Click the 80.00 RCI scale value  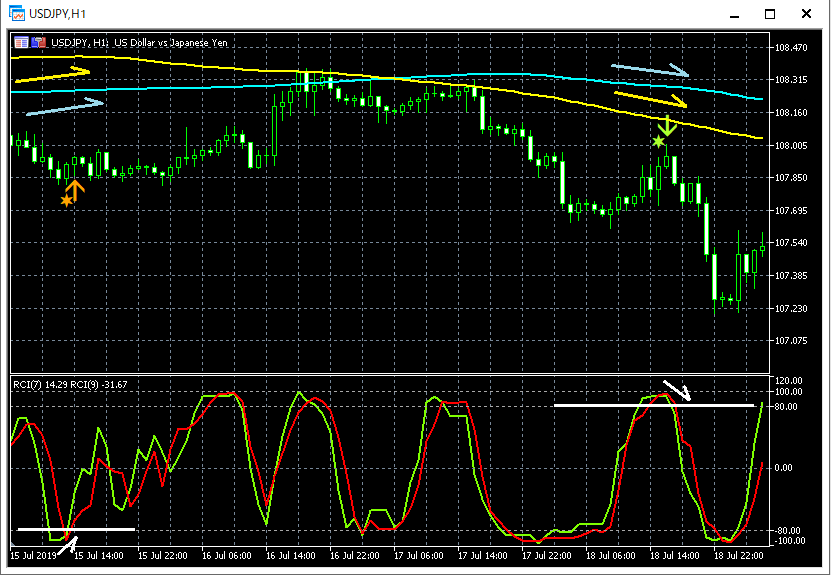[x=786, y=407]
